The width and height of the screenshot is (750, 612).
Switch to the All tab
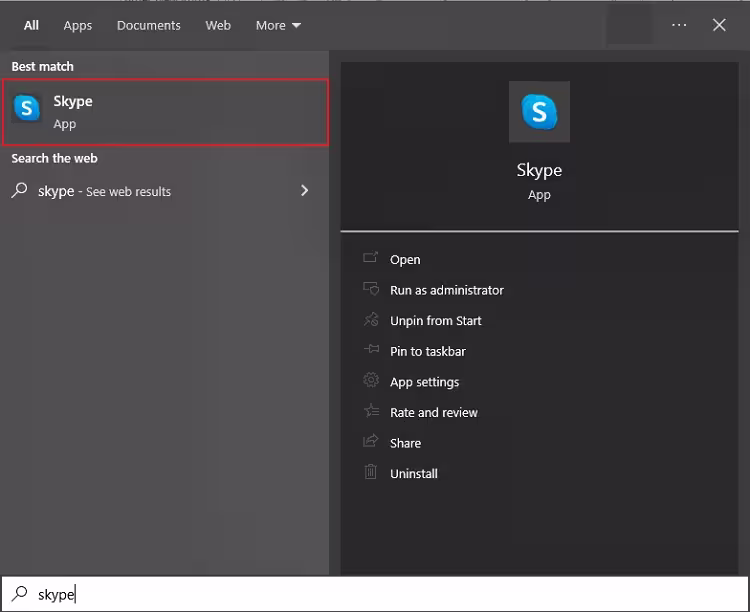31,25
